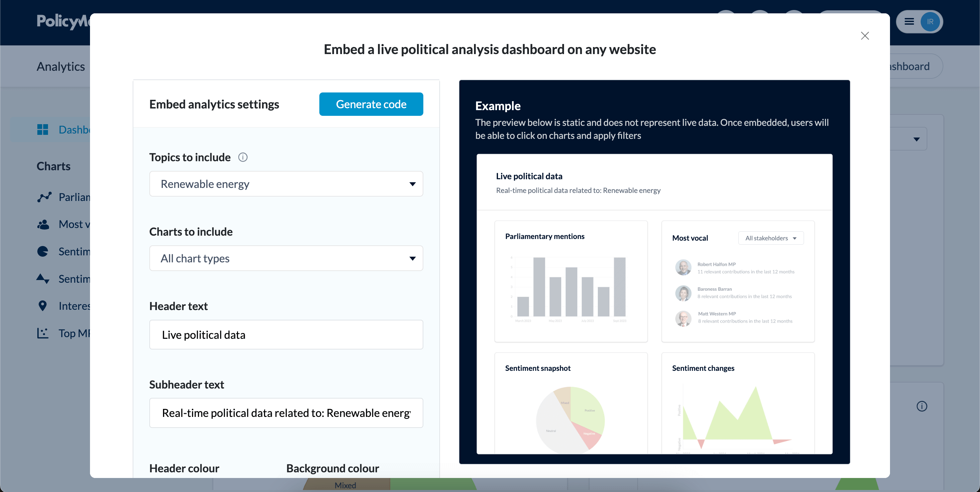Click the Robert Halfon MP avatar thumbnail
The image size is (980, 492).
pyautogui.click(x=683, y=267)
